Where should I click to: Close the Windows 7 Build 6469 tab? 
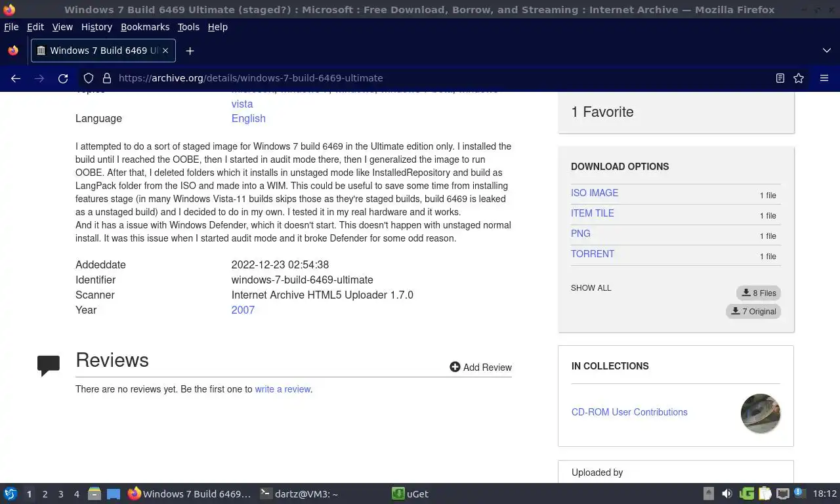pos(165,51)
